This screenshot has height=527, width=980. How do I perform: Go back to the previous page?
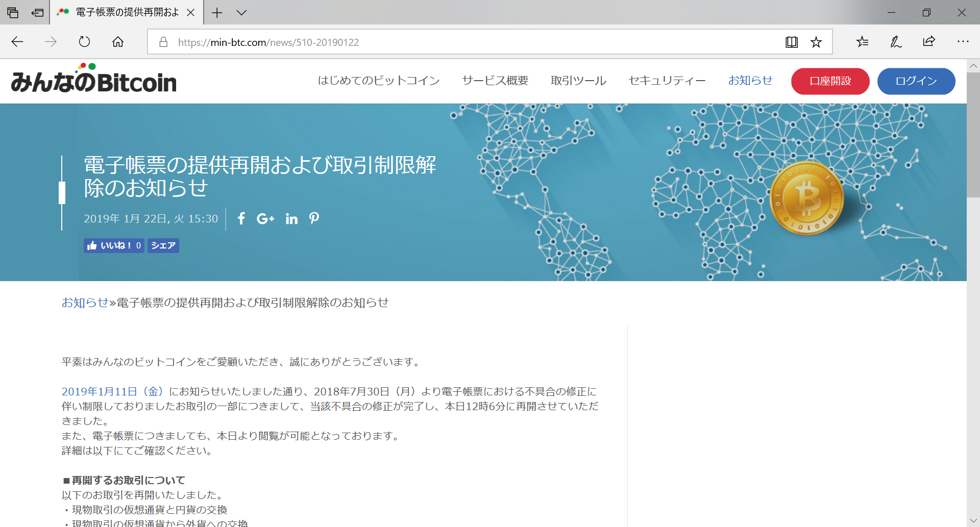click(x=17, y=42)
